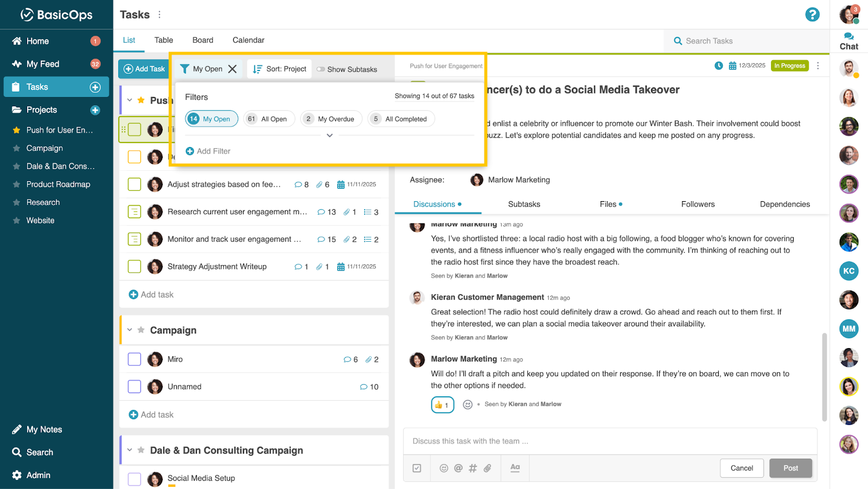Screen dimensions: 868x489
Task: Collapse the Campaign project section
Action: (130, 330)
